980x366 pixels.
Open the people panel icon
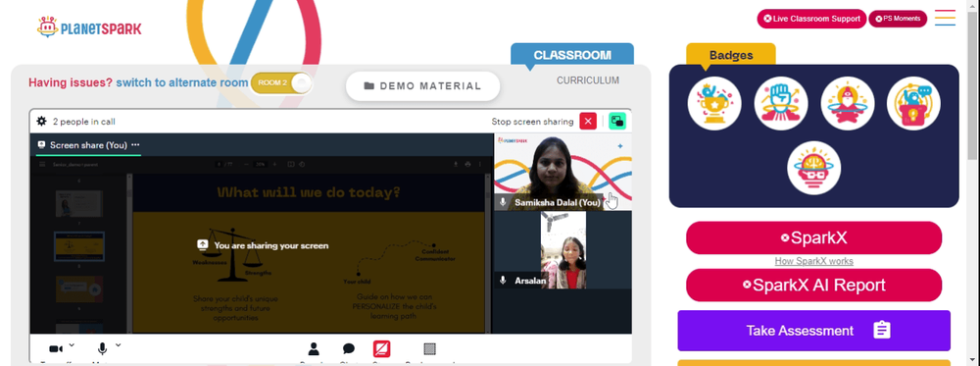(314, 349)
